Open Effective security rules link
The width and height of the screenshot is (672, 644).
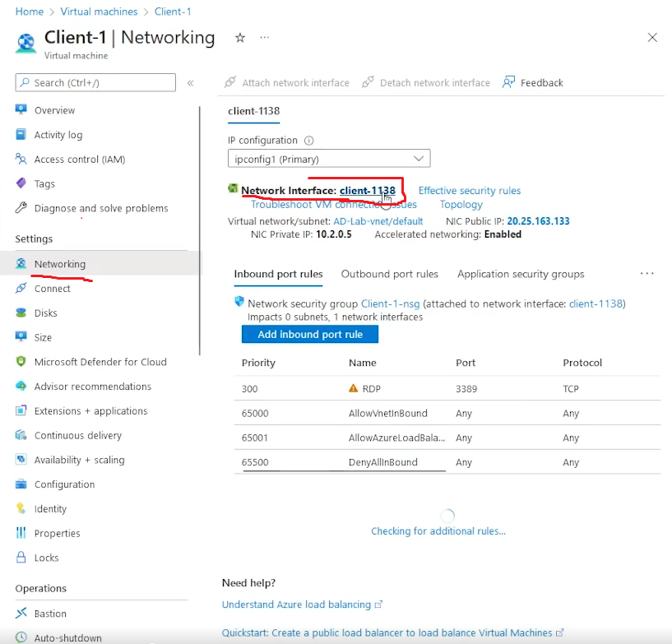tap(470, 191)
